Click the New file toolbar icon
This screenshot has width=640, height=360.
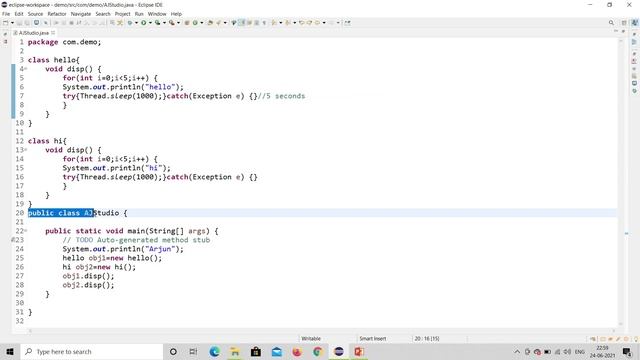6,23
